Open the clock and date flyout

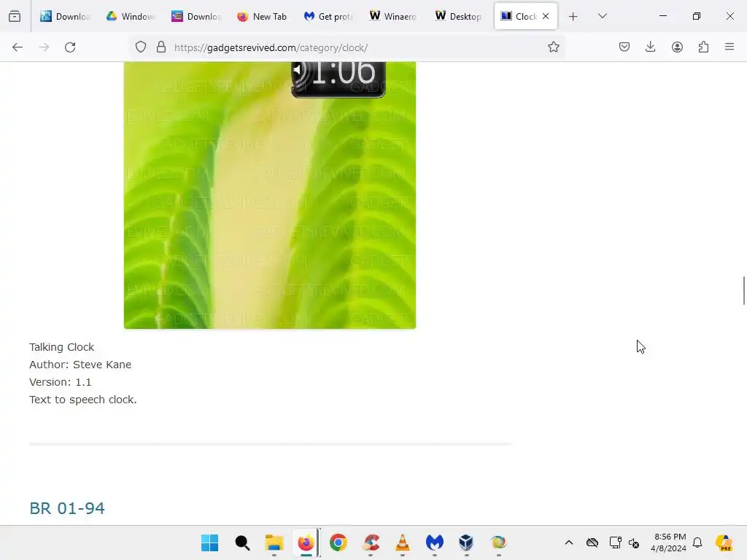[x=669, y=542]
